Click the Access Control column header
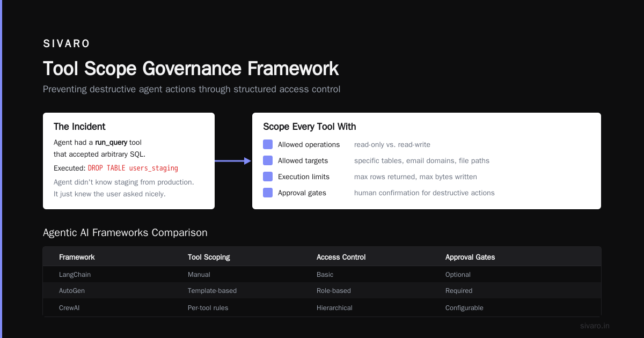This screenshot has width=644, height=338. 341,257
